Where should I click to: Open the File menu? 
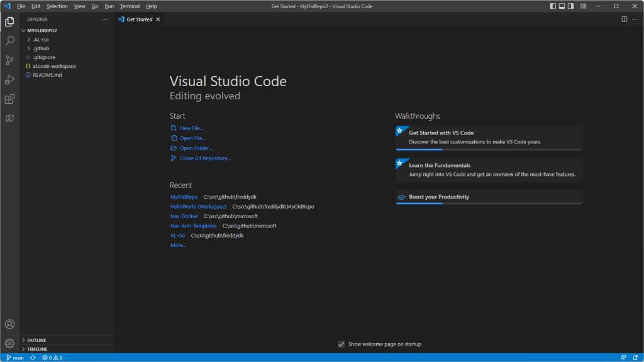[x=21, y=6]
